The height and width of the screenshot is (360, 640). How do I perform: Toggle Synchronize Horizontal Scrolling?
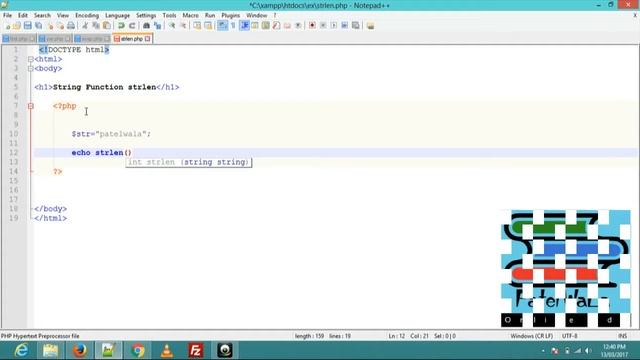pos(208,26)
